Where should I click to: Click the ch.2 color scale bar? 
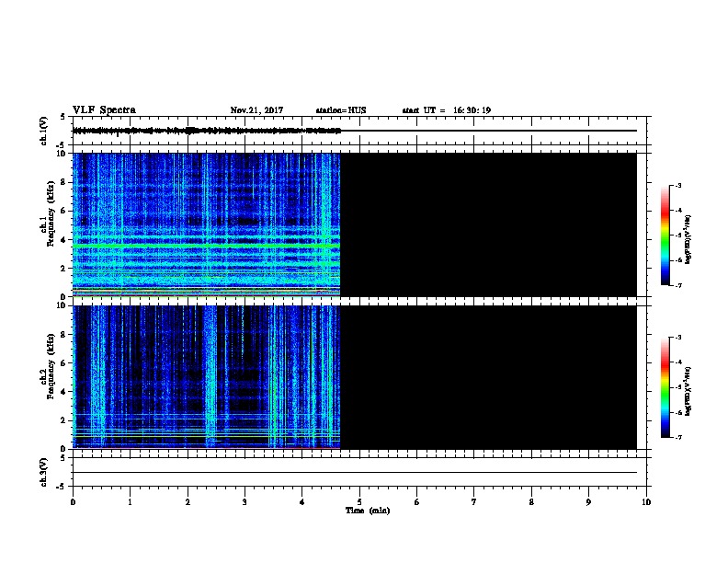coord(665,387)
